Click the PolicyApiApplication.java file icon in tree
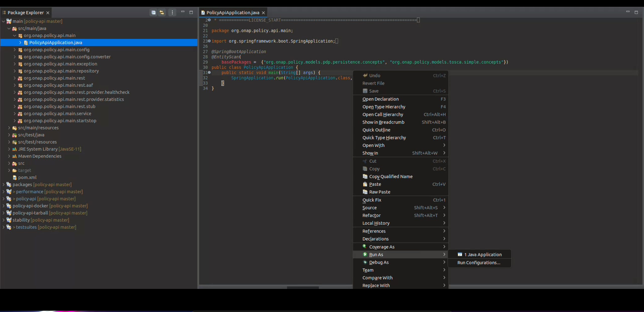The image size is (644, 312). [26, 43]
